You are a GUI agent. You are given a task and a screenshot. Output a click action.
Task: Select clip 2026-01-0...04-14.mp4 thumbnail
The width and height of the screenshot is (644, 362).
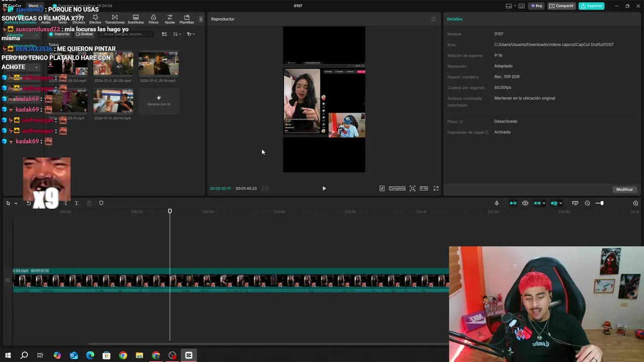coord(113,101)
